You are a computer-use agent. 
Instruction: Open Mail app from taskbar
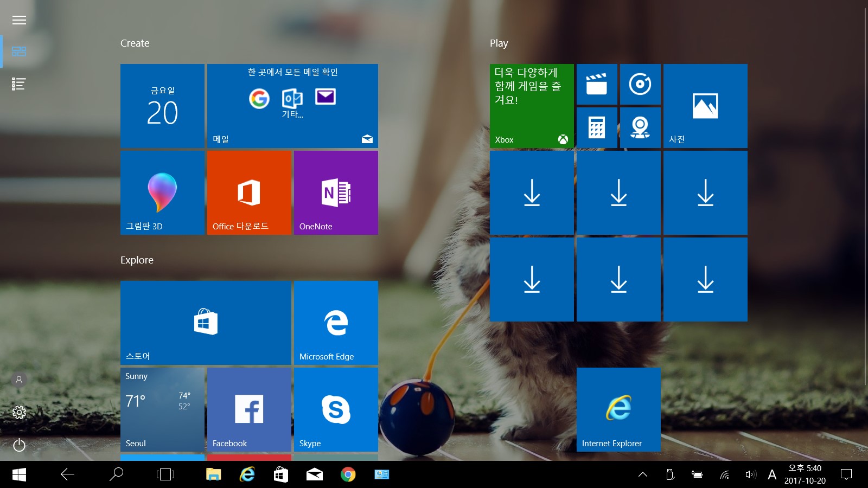315,475
